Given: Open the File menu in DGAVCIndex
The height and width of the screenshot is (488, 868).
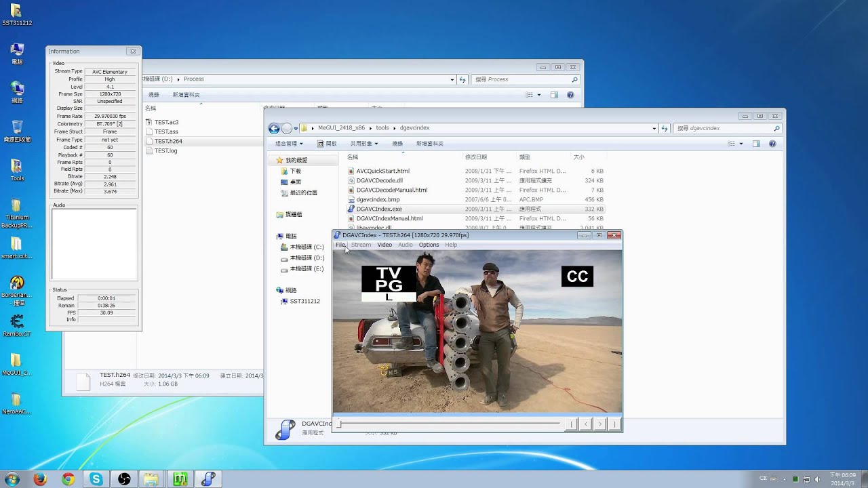Looking at the screenshot, I should click(340, 245).
